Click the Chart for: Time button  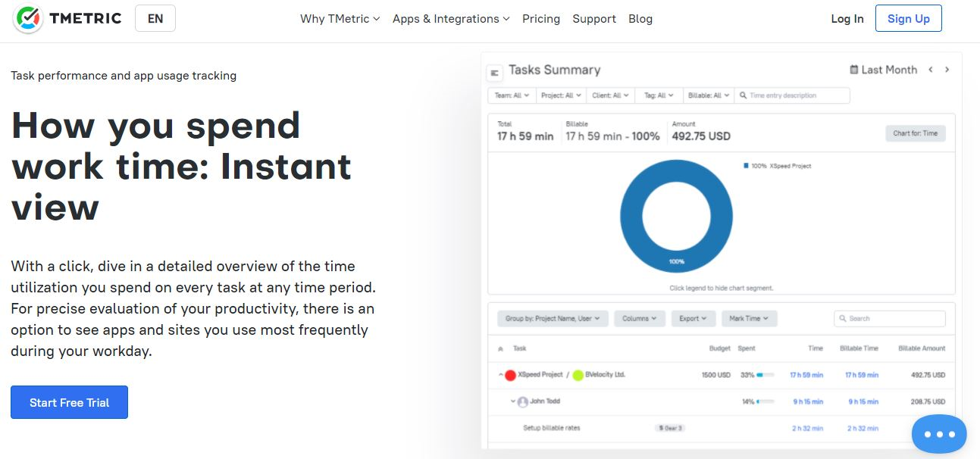915,133
